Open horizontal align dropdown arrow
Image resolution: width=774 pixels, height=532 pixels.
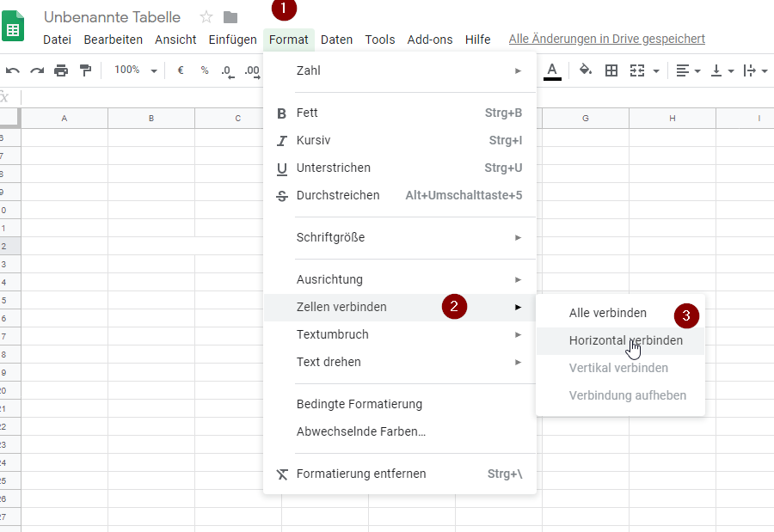[697, 71]
